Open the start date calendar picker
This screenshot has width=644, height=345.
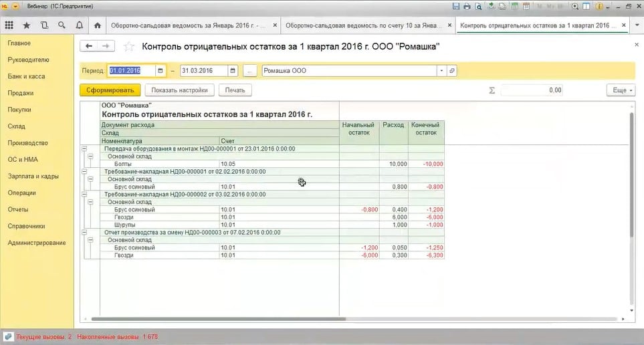coord(160,71)
